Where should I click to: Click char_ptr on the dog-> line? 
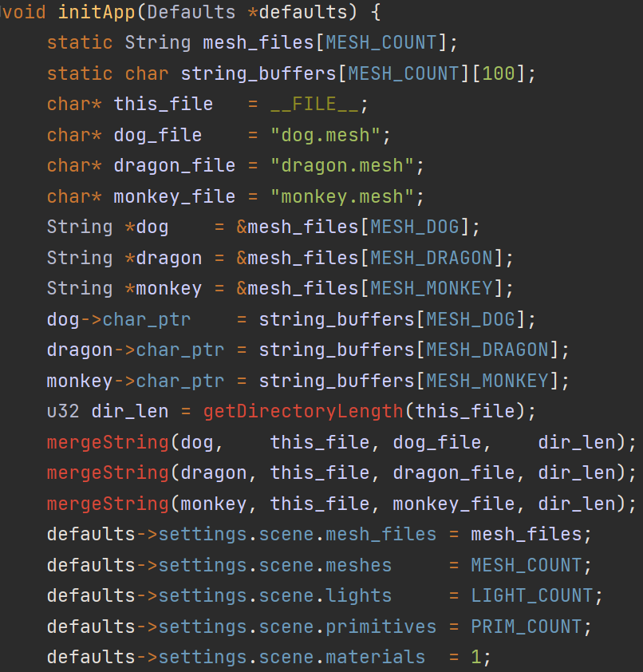[x=147, y=319]
